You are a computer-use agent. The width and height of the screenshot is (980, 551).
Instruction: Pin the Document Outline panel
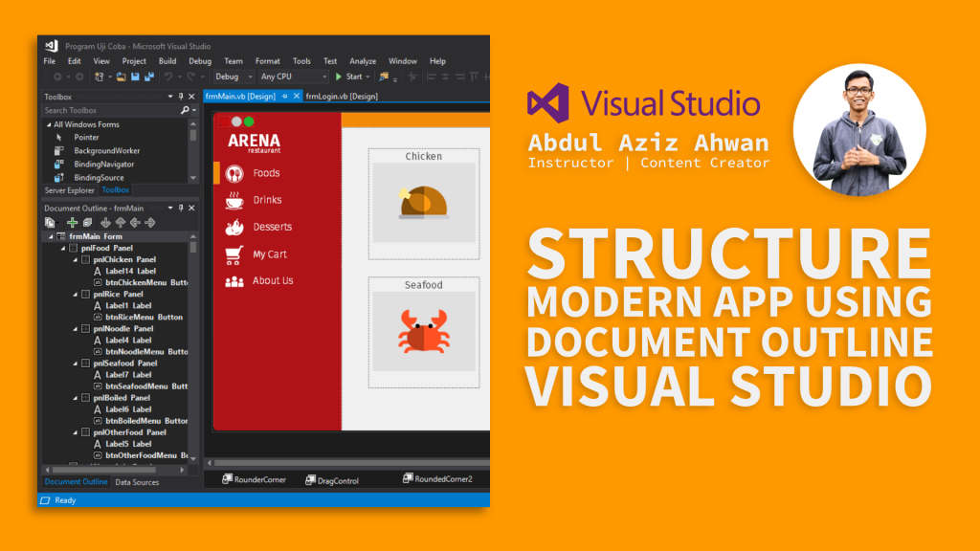181,208
